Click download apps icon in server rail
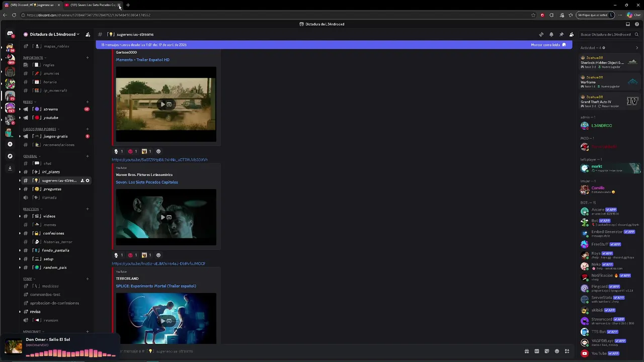Screen dimensions: 644x362 10,168
